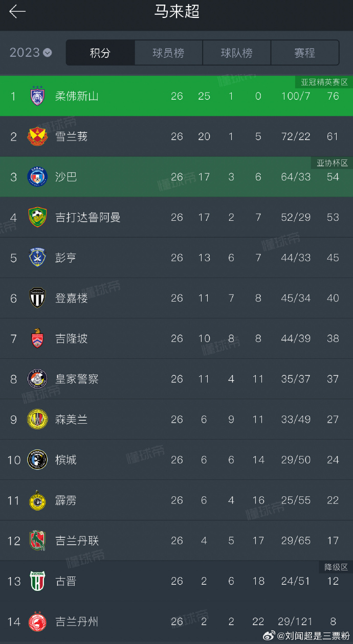353x644 pixels.
Task: Open the 槟城 team row
Action: point(176,460)
